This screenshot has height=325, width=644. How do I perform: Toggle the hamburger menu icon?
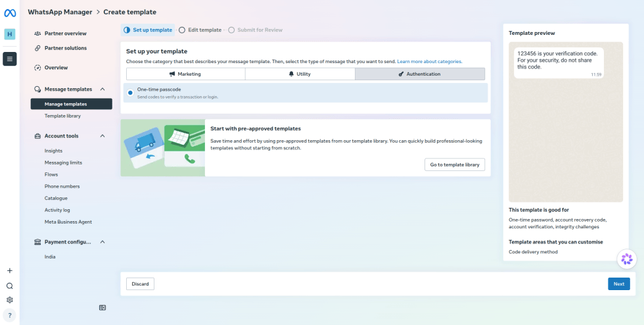[10, 59]
